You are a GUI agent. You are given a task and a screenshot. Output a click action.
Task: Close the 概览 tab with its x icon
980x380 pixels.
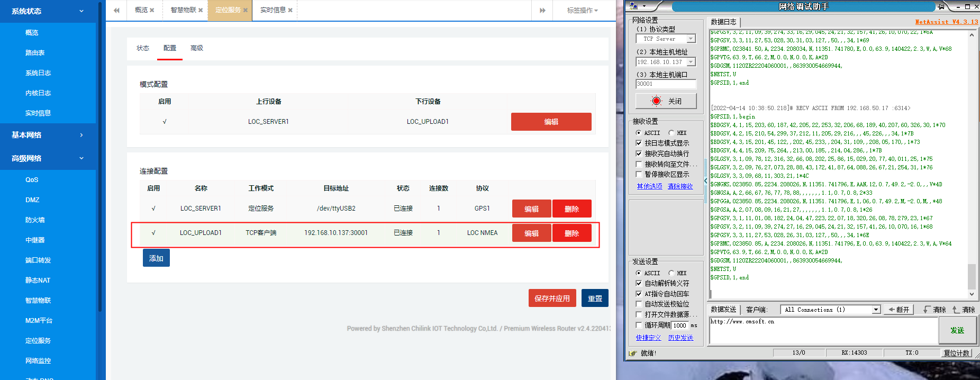coord(152,10)
